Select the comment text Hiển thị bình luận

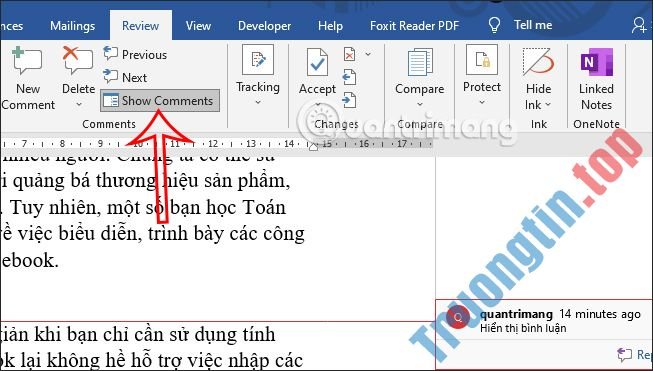pos(523,328)
